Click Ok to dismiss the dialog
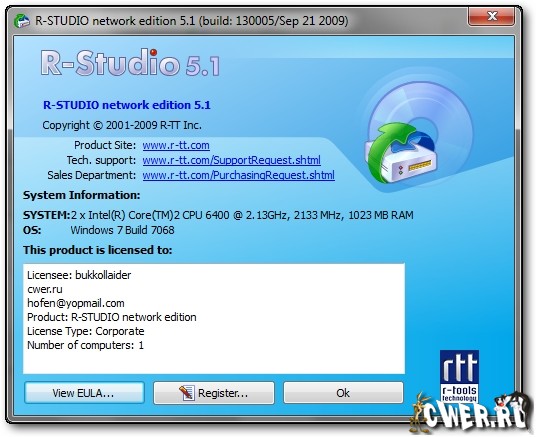Screen dimensions: 536x437 click(x=343, y=393)
